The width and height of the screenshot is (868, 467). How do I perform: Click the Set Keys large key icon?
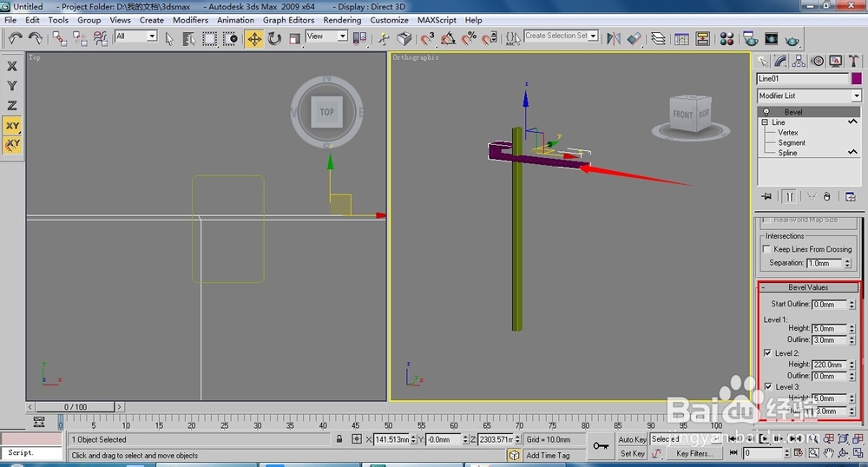[601, 445]
